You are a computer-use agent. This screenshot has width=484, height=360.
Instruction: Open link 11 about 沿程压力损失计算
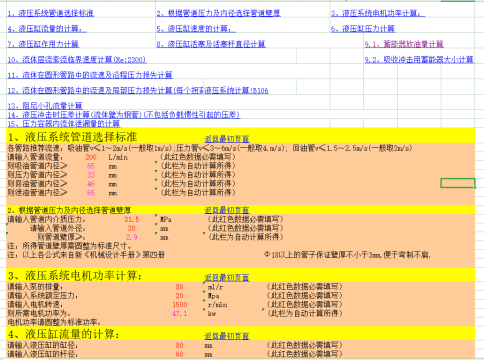pyautogui.click(x=90, y=75)
